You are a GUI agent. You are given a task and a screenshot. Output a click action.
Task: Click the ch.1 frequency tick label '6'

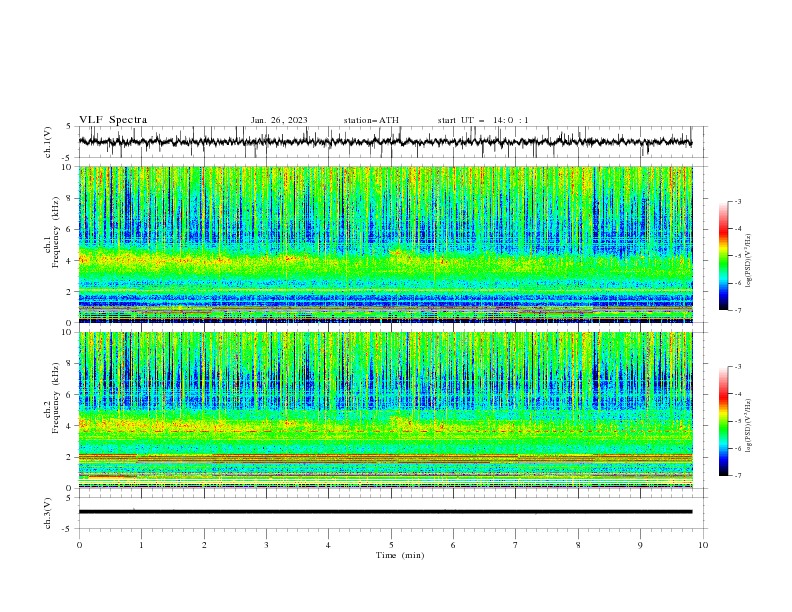[70, 230]
